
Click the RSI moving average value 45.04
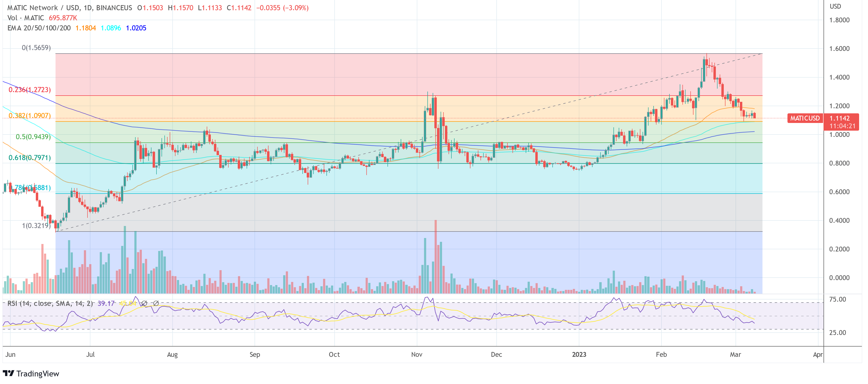[x=128, y=303]
